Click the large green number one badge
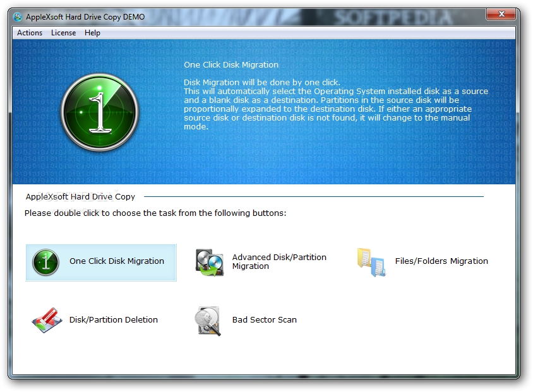Viewport: 533px width, 392px height. [x=100, y=112]
